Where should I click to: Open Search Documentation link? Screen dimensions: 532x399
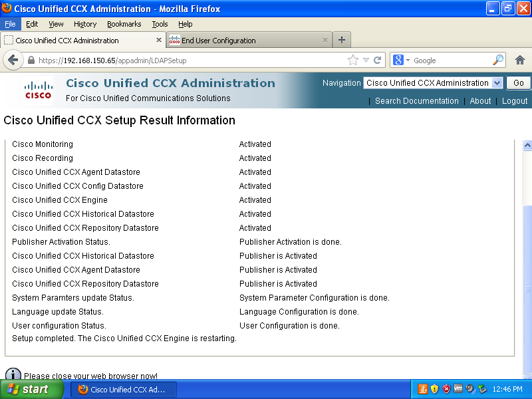click(417, 101)
